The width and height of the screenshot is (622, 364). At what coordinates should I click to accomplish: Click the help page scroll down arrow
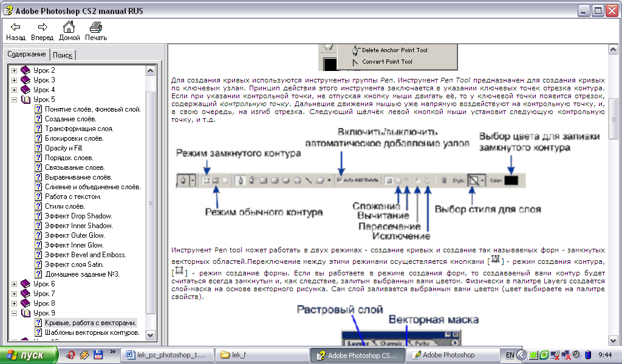(x=613, y=340)
